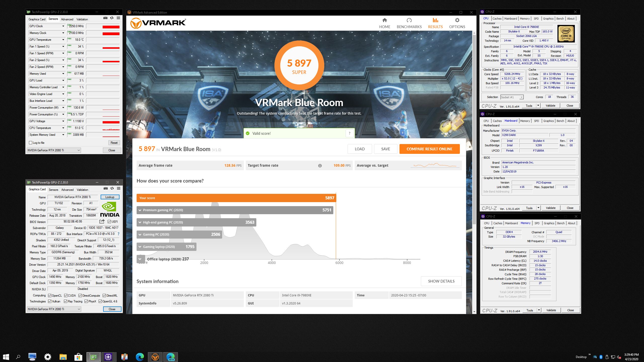Toggle the UEFI checkbox

click(109, 222)
